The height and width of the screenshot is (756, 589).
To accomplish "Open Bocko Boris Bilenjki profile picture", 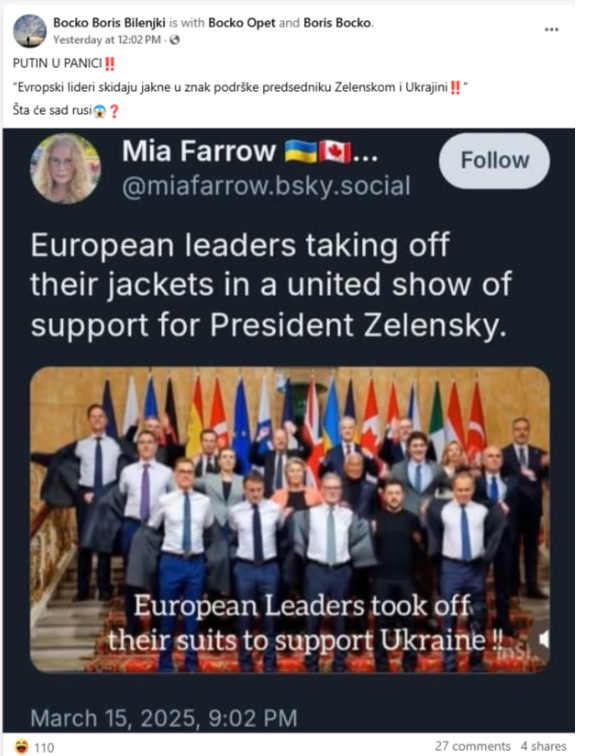I will (29, 31).
